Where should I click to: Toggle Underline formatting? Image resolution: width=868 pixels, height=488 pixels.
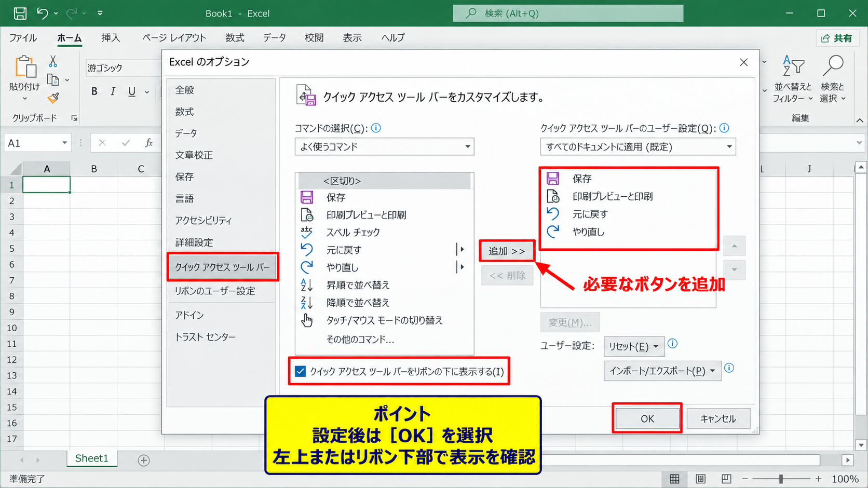[x=132, y=91]
